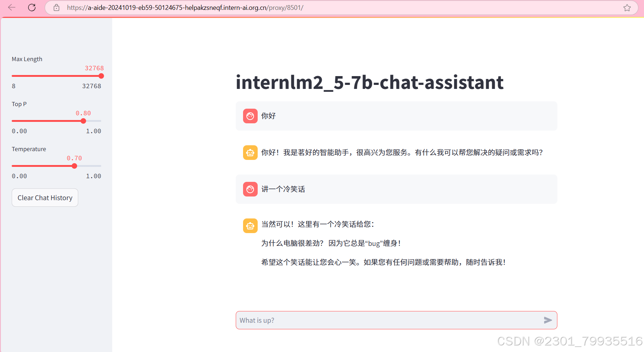
Task: Click the Temperature slider handle
Action: 75,166
